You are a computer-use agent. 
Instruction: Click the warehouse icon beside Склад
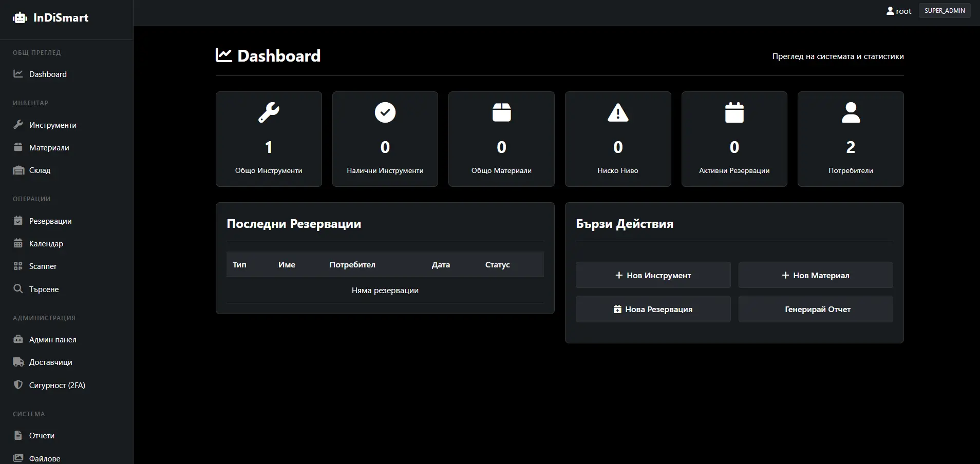tap(18, 170)
